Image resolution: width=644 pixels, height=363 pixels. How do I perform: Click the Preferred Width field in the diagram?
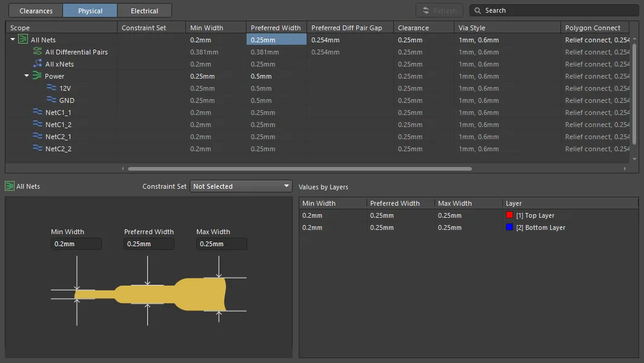(148, 244)
